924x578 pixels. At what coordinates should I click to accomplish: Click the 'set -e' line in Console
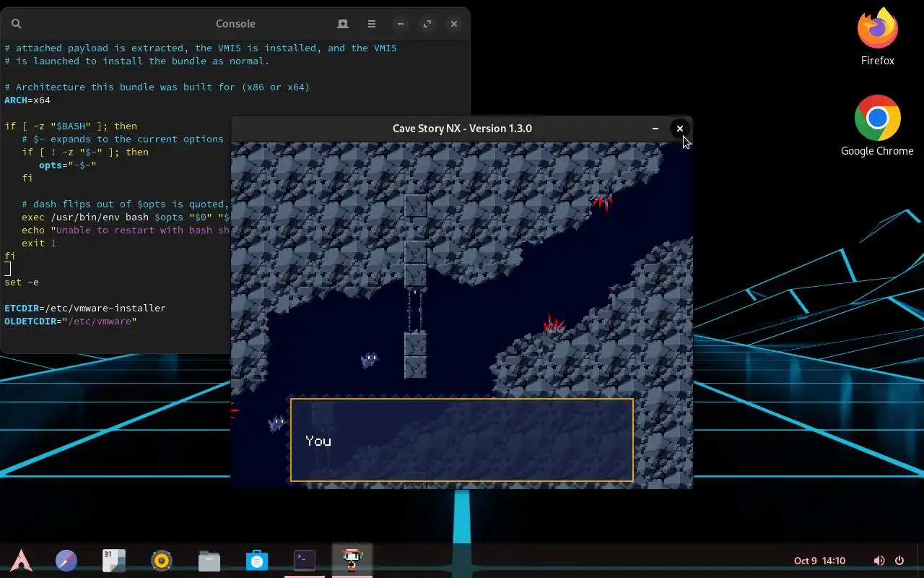[x=22, y=282]
